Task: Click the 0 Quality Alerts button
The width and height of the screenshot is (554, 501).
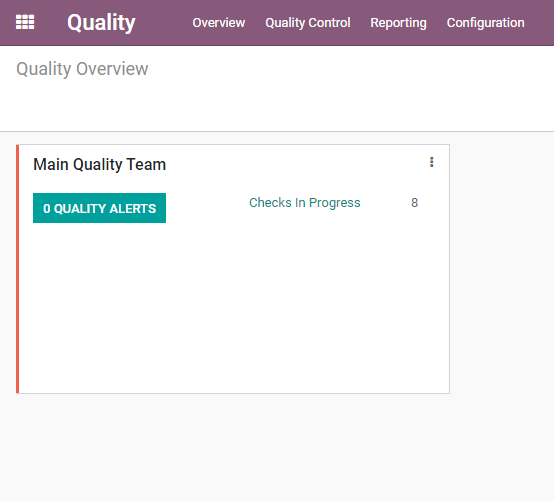Action: pyautogui.click(x=99, y=208)
